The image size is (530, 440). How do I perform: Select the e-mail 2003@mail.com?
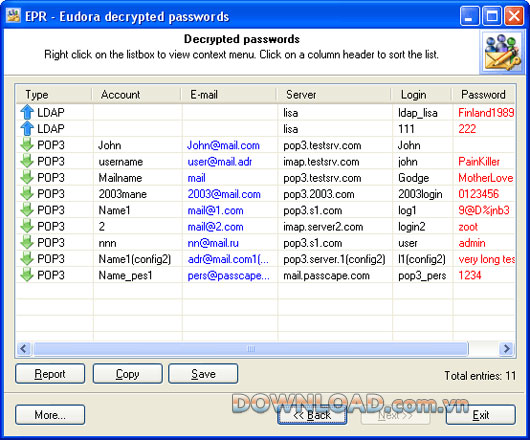tap(224, 194)
